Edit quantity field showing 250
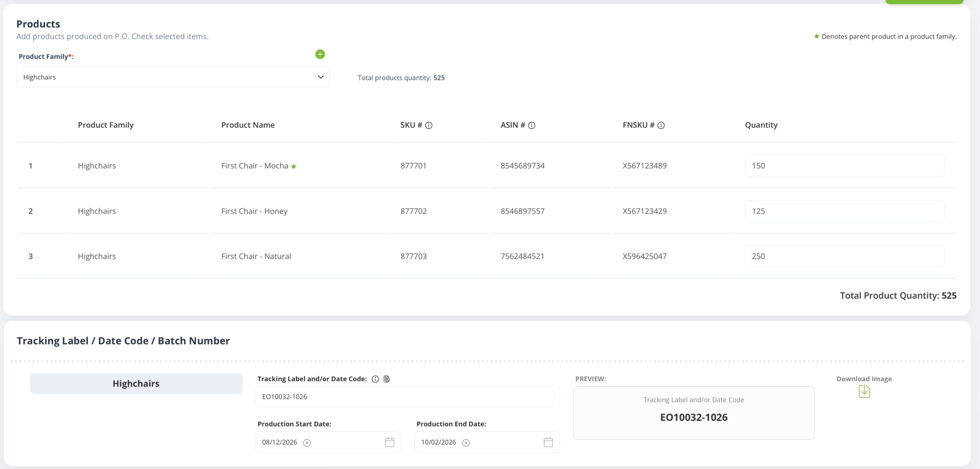This screenshot has width=980, height=469. (844, 256)
